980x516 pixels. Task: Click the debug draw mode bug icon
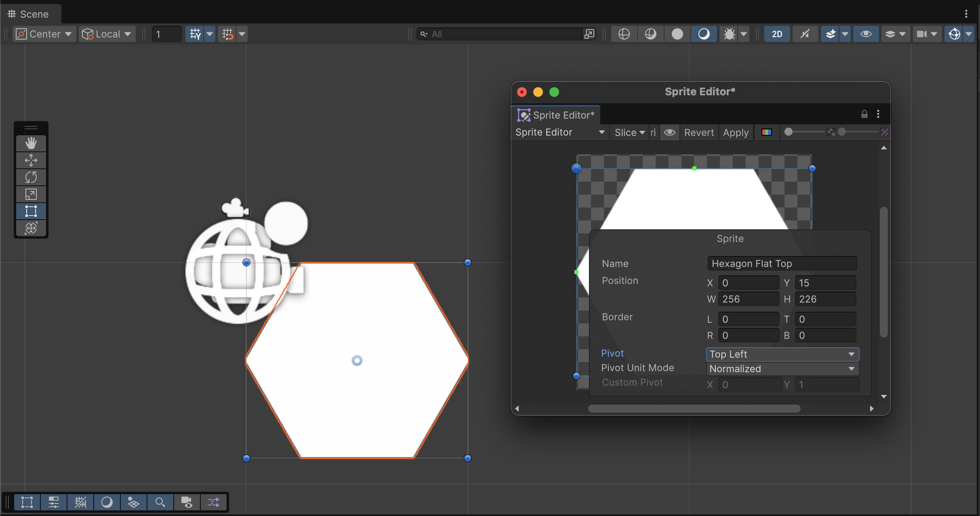[729, 34]
